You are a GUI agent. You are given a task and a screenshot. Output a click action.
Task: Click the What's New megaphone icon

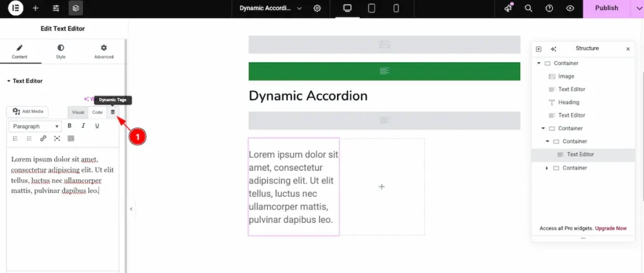point(508,8)
